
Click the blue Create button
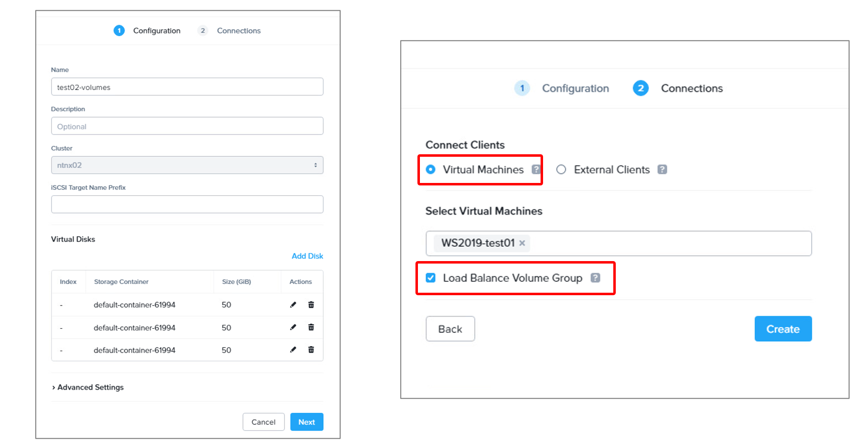pyautogui.click(x=783, y=329)
